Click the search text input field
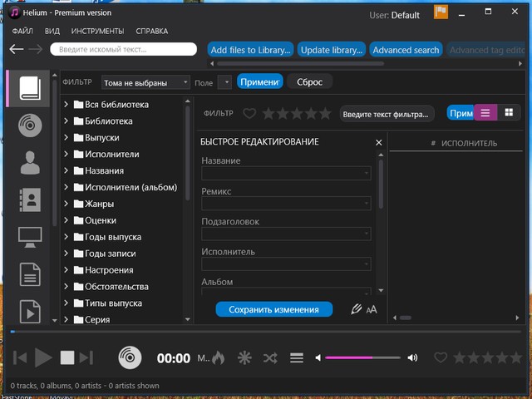This screenshot has width=532, height=399. [123, 50]
